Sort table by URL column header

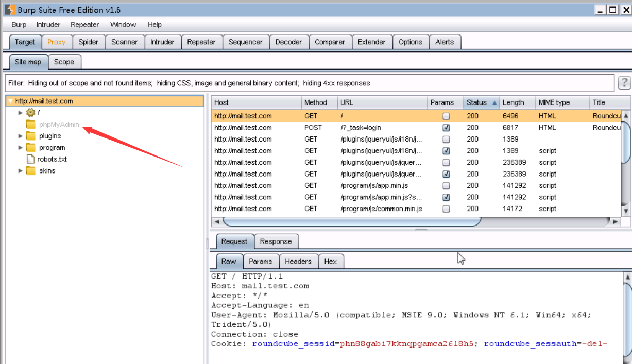(382, 102)
